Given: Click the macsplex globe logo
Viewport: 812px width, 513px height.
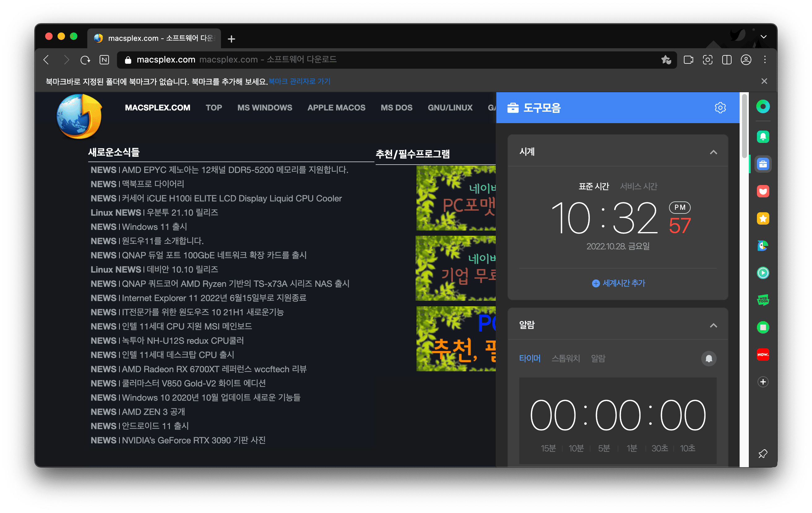Looking at the screenshot, I should pos(79,116).
